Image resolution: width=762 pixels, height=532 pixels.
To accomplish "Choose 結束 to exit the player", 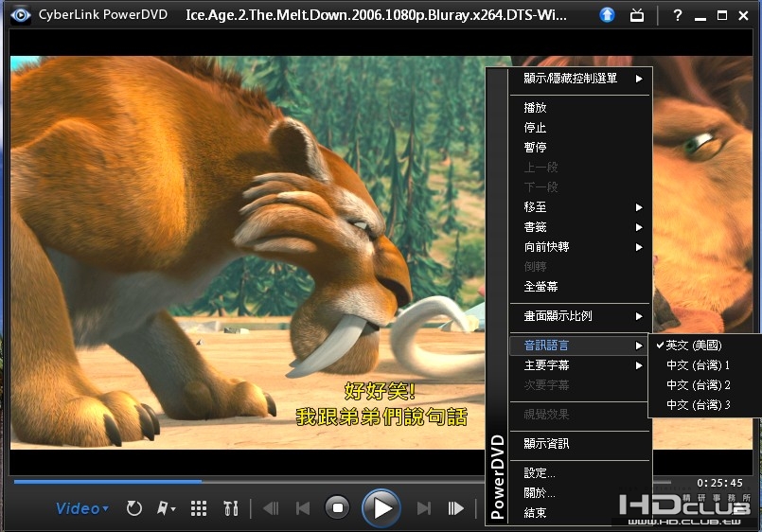I will 580,513.
